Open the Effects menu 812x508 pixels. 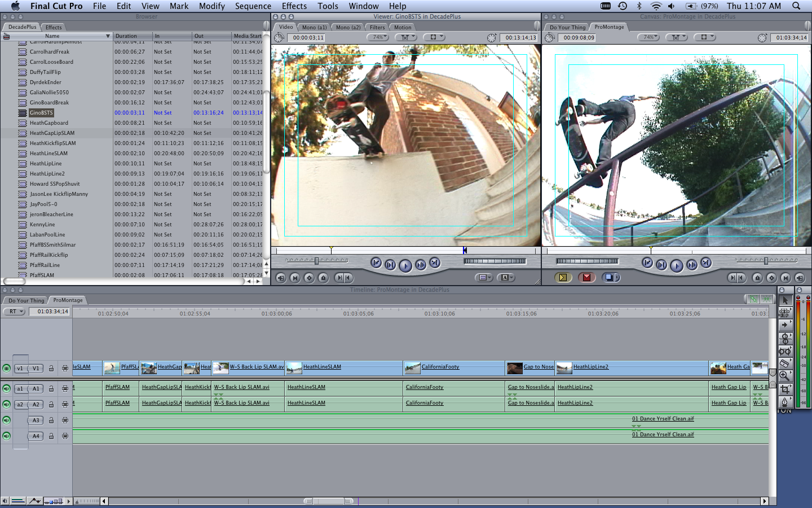click(294, 6)
